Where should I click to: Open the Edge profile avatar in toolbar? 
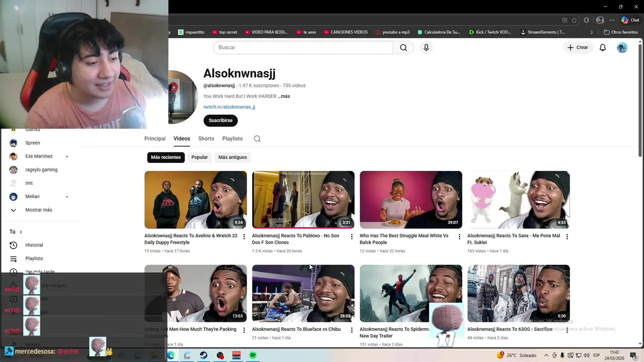(600, 20)
